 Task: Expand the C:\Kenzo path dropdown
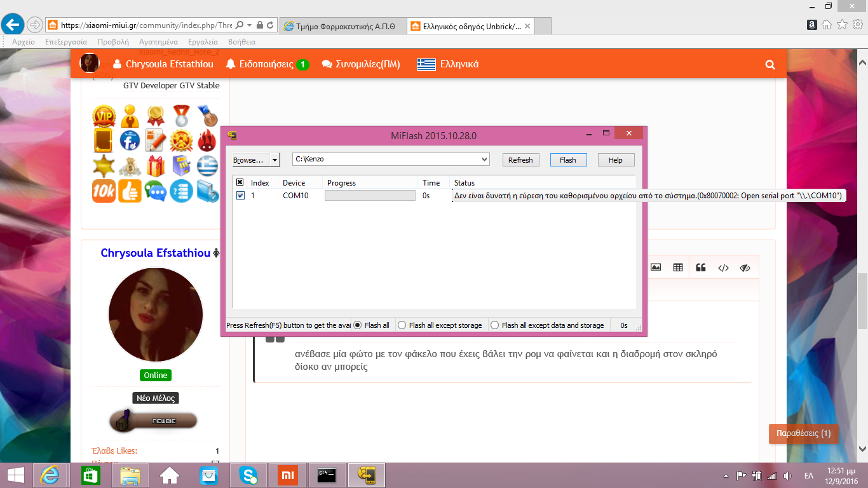(484, 159)
